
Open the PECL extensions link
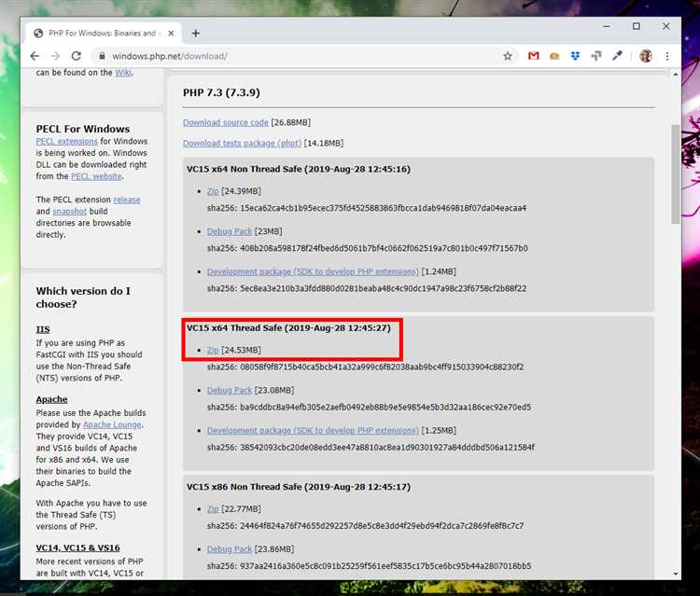(x=66, y=141)
